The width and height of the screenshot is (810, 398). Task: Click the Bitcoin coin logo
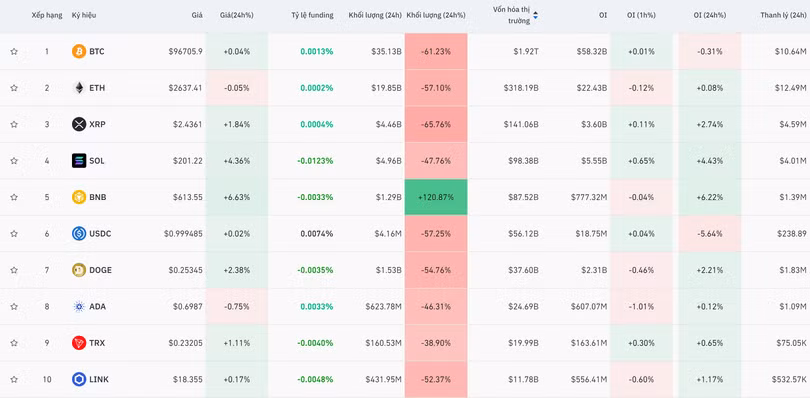(x=79, y=52)
